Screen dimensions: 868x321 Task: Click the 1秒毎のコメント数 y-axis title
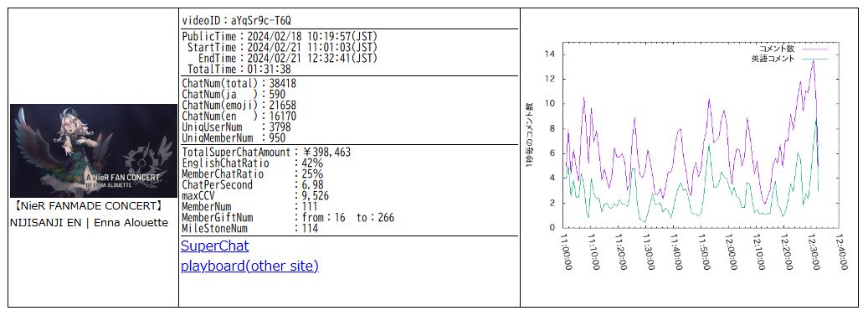(x=529, y=135)
